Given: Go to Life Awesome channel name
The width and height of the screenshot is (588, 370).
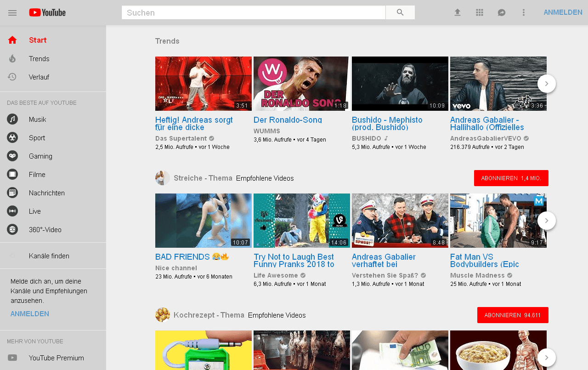Looking at the screenshot, I should [276, 275].
